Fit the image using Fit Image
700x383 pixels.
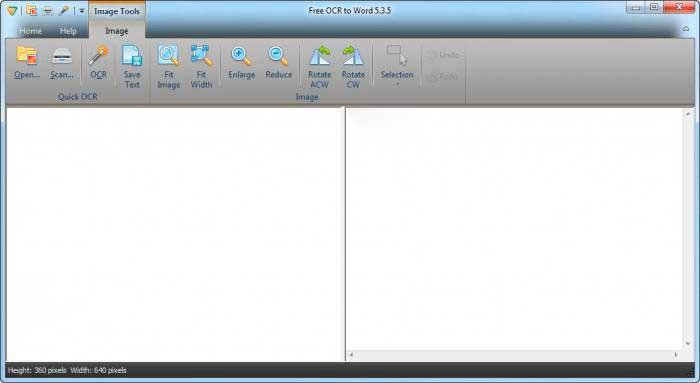(x=168, y=56)
